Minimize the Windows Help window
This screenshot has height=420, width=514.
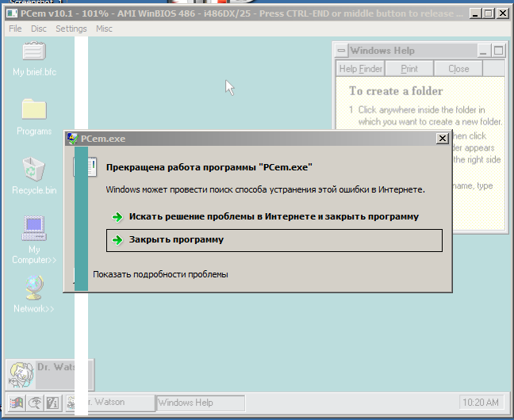[x=483, y=51]
